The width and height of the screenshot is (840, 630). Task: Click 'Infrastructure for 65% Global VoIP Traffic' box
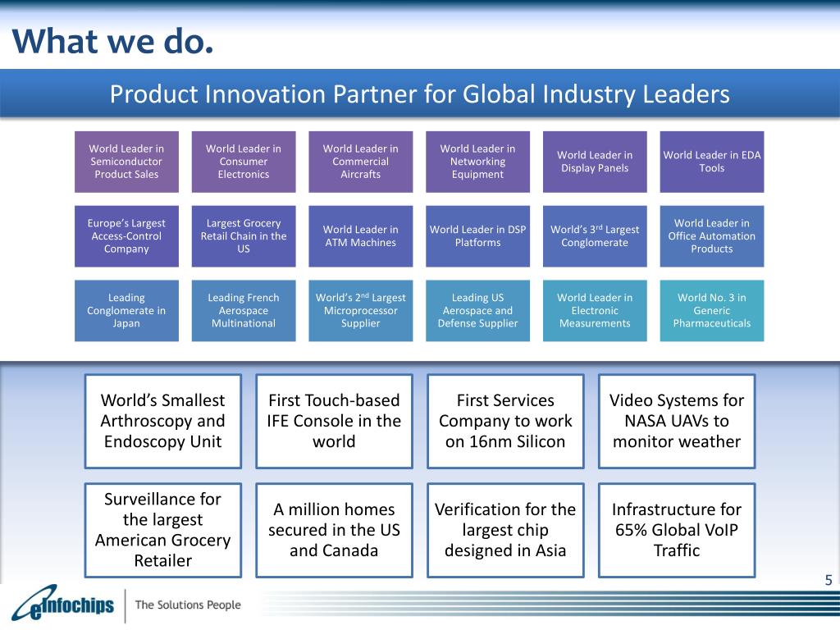coord(677,530)
